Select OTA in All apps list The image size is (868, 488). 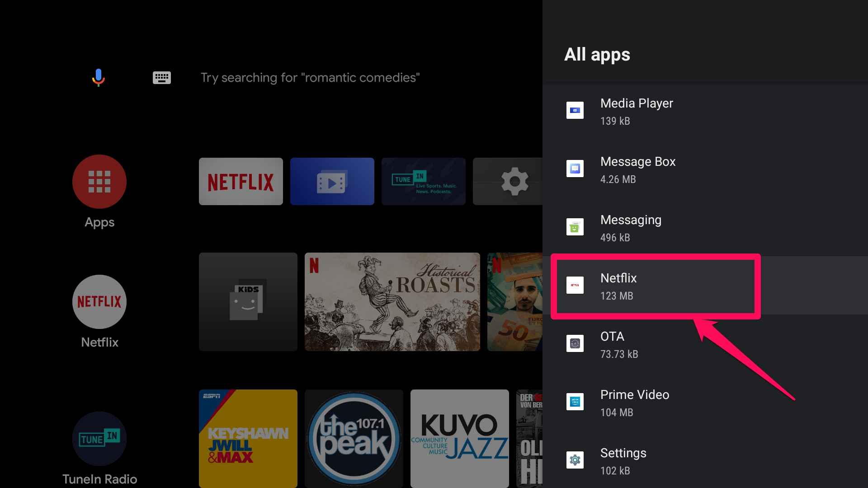tap(705, 344)
